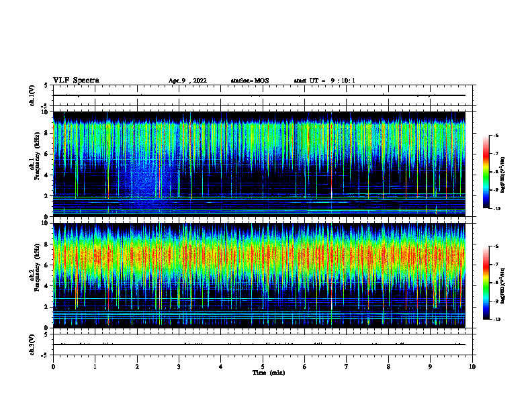This screenshot has width=532, height=411.
Task: Click the "1" tick on the time axis
Action: 95,367
